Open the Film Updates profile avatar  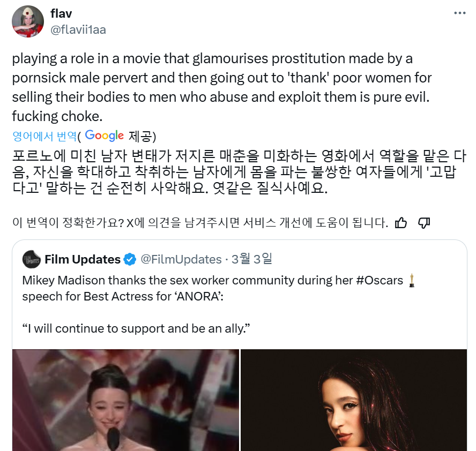pyautogui.click(x=32, y=259)
